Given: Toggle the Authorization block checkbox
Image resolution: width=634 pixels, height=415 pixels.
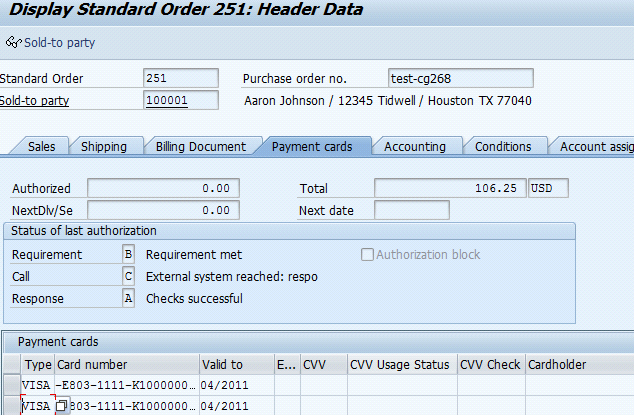Looking at the screenshot, I should [x=367, y=255].
